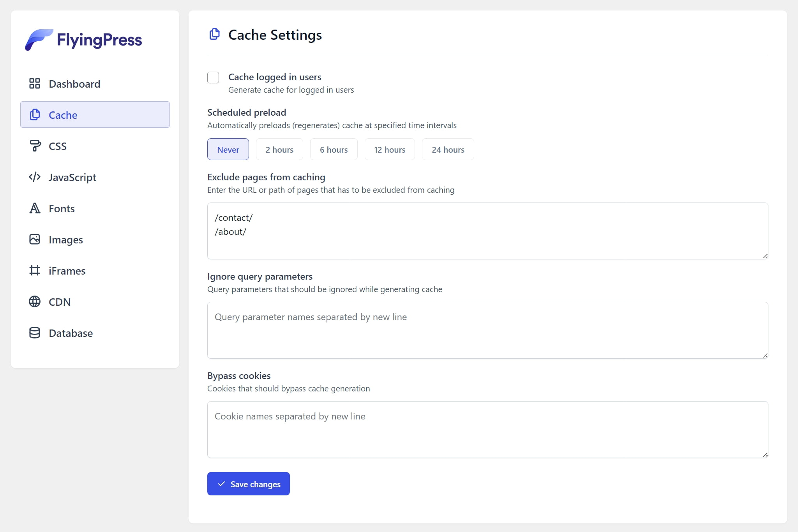Click the iFrames hash frame icon
Viewport: 798px width, 532px height.
pos(35,270)
